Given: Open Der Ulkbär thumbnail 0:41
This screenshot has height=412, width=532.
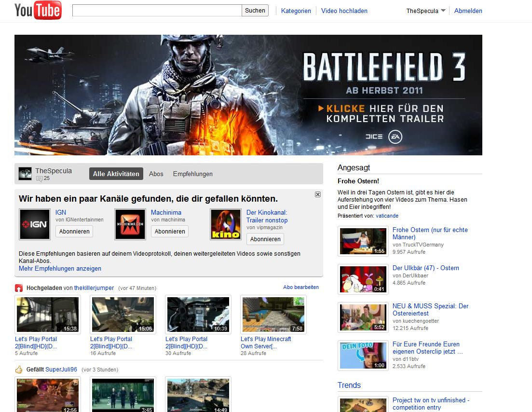Looking at the screenshot, I should (x=363, y=279).
